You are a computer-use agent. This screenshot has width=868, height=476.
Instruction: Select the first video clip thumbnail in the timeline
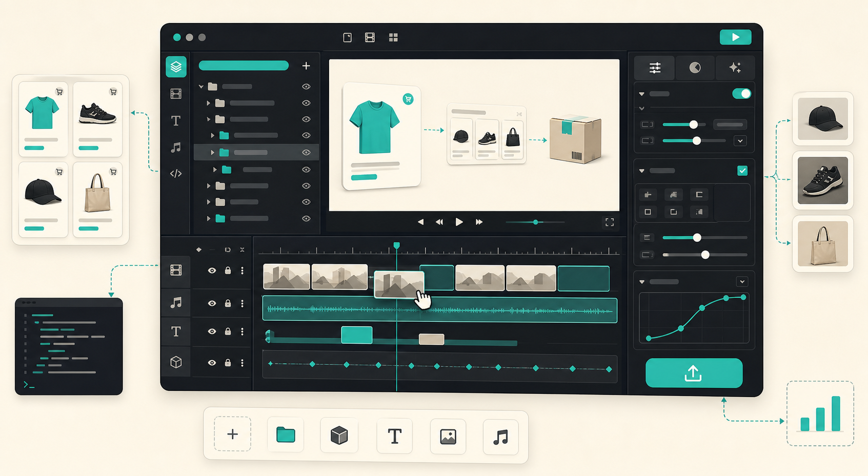[287, 277]
